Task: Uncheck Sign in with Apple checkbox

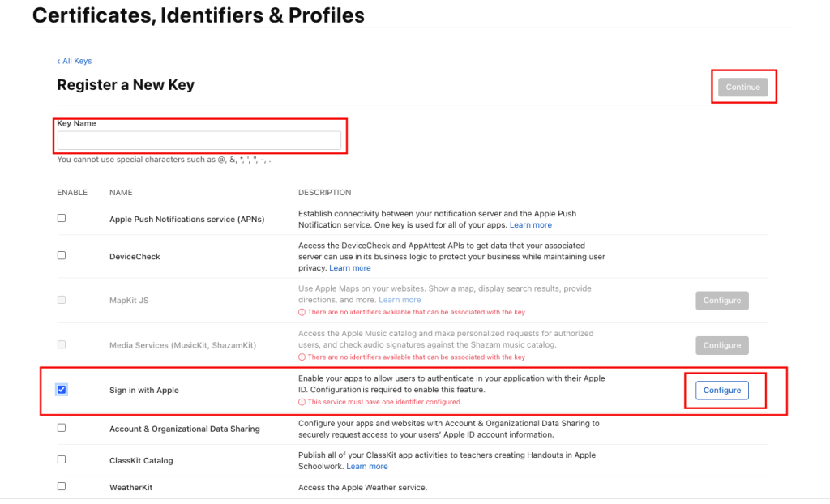Action: click(x=62, y=390)
